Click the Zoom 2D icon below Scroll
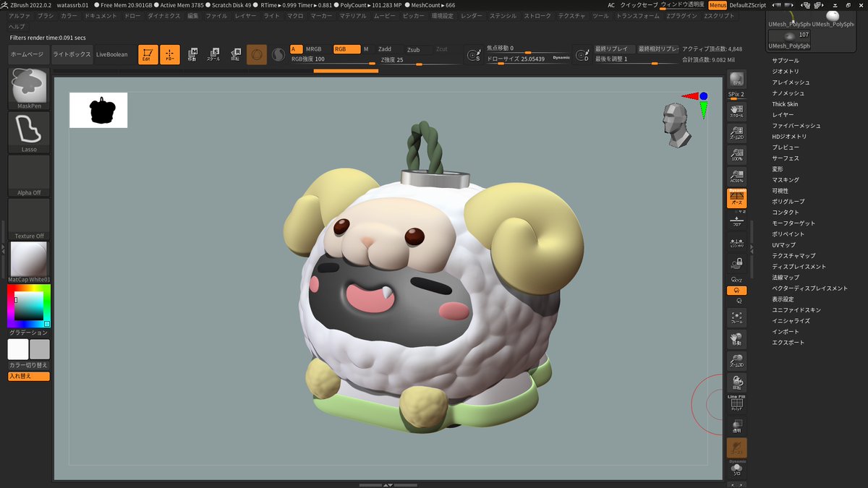Image resolution: width=868 pixels, height=488 pixels. [x=737, y=134]
